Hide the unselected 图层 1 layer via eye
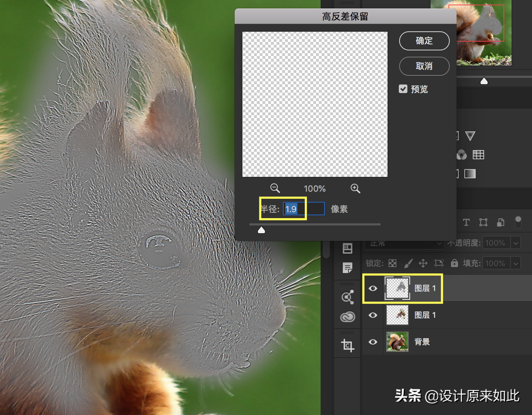The image size is (532, 415). coord(373,315)
